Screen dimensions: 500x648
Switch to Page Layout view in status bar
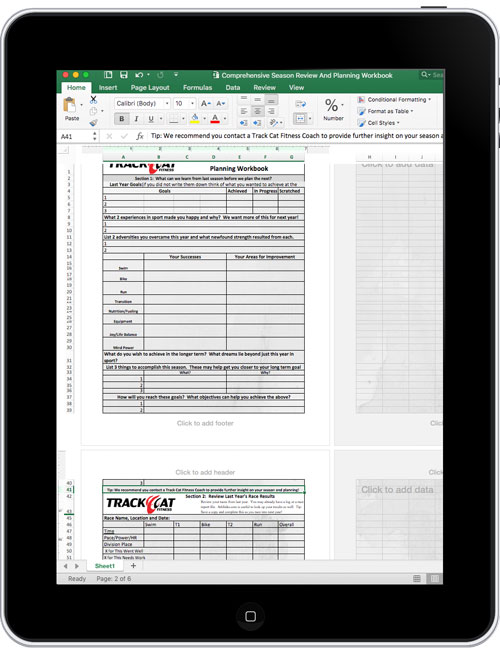(434, 579)
